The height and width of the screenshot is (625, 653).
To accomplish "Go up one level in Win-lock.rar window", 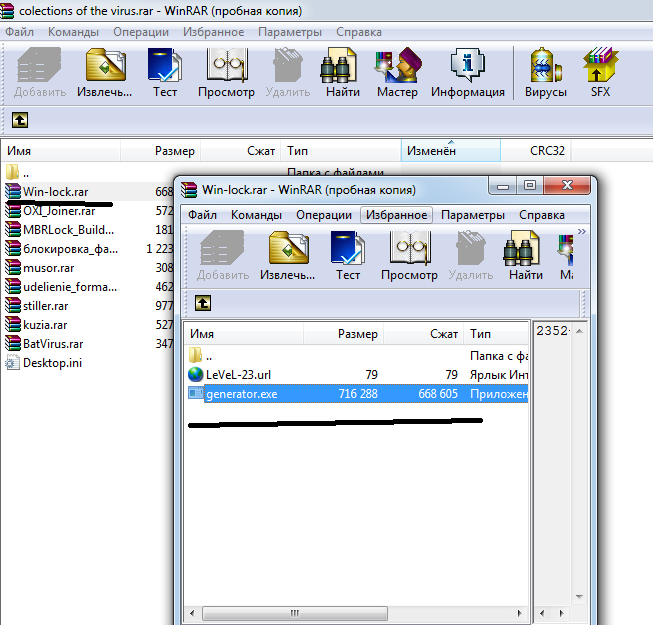I will point(203,303).
